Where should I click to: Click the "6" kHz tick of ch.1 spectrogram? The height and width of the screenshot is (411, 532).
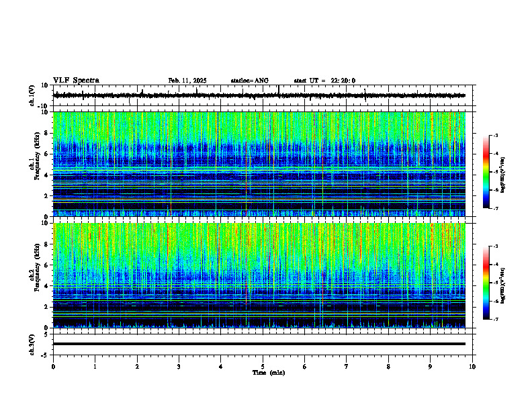coord(47,154)
